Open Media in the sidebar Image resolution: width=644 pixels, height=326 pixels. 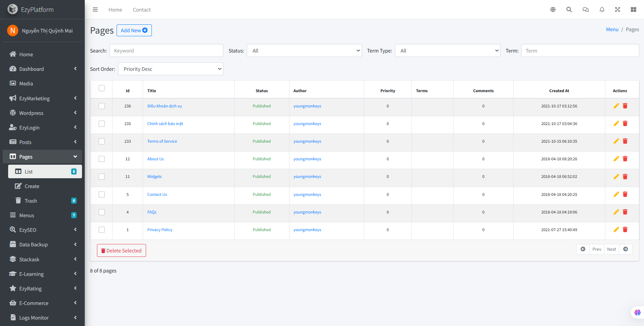click(42, 83)
